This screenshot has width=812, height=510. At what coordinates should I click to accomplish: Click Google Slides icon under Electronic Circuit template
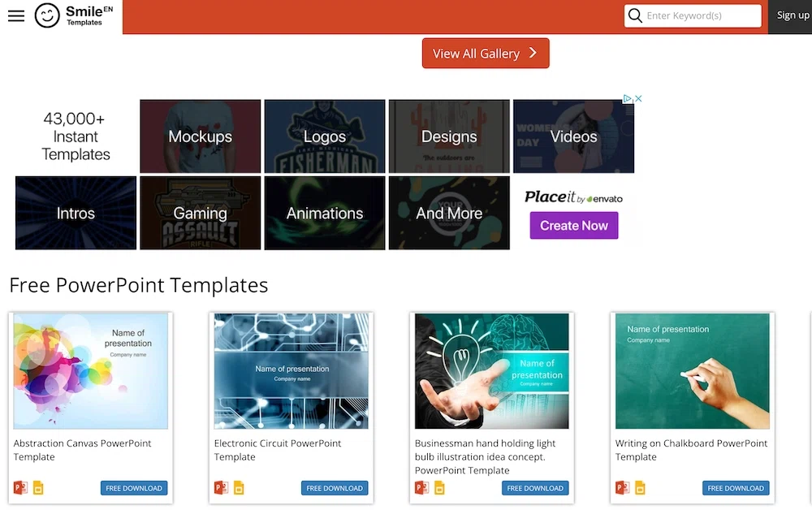pyautogui.click(x=239, y=488)
